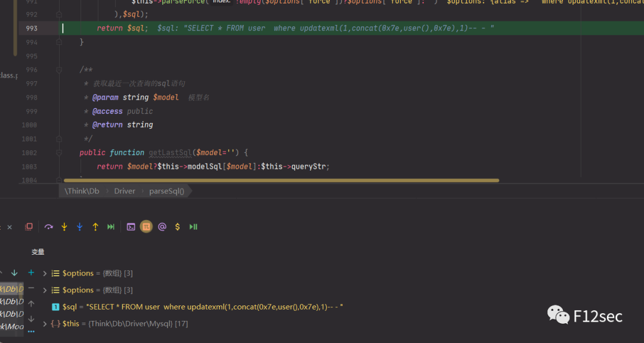
Task: Expand the second $options array variable
Action: coord(45,290)
